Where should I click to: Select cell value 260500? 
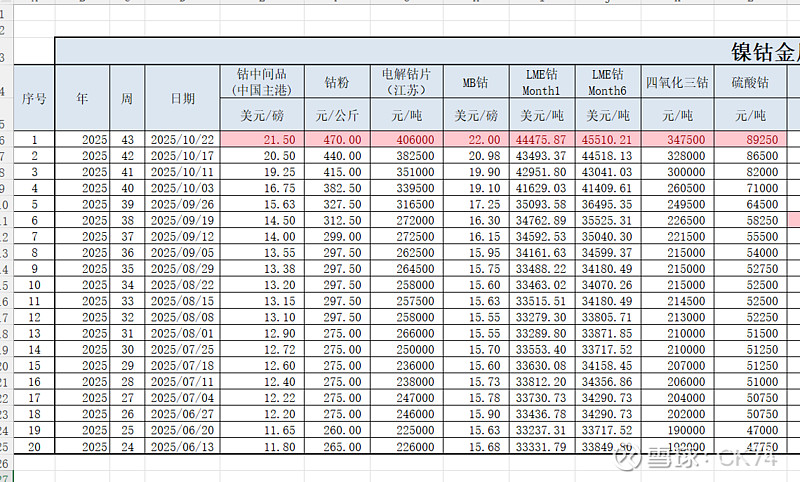[x=678, y=188]
